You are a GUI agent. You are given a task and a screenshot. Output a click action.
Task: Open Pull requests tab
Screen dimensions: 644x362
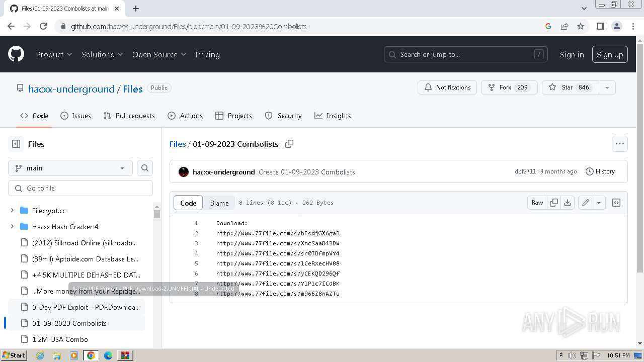129,116
